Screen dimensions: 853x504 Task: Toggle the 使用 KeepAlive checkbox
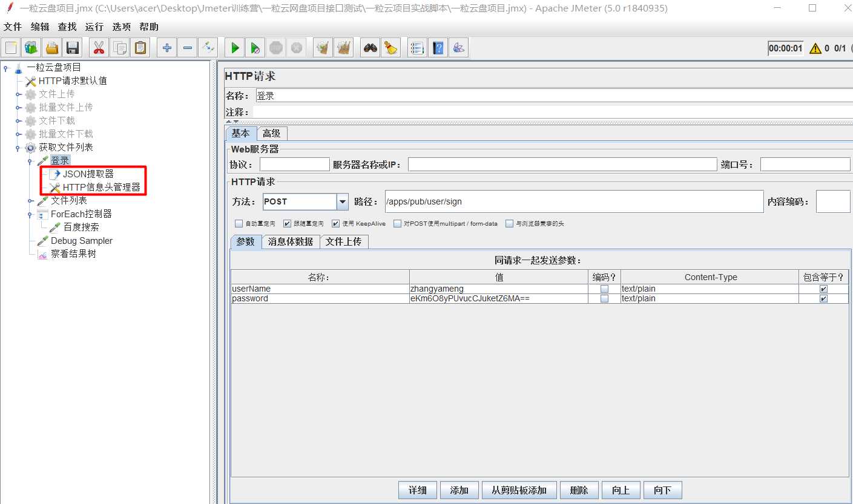pyautogui.click(x=335, y=223)
